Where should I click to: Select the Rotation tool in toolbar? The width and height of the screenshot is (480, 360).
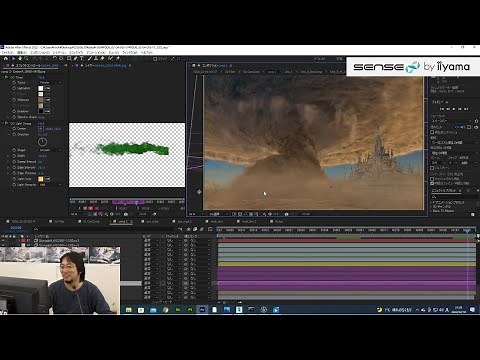(55, 58)
